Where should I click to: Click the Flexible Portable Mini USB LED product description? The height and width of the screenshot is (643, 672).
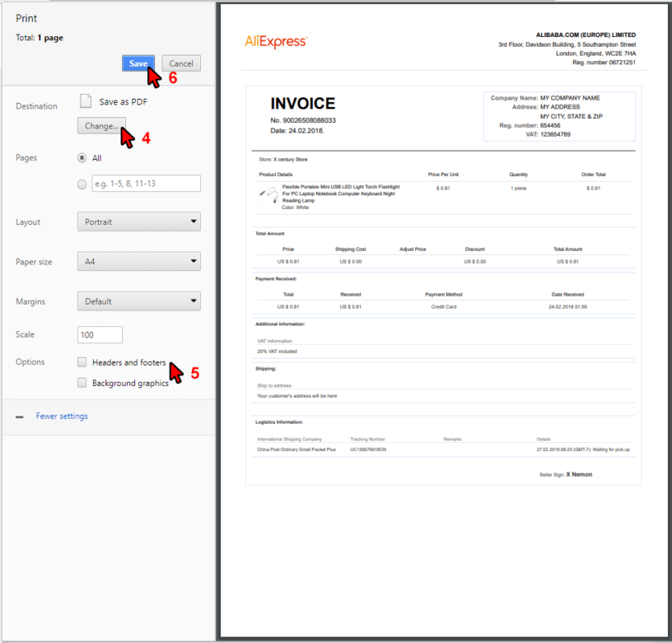(x=341, y=194)
